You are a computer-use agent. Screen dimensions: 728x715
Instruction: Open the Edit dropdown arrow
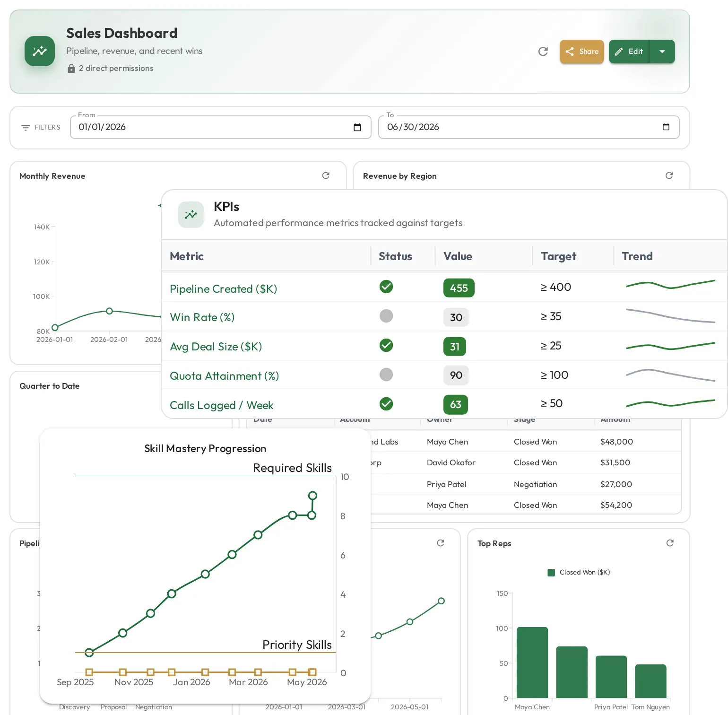[x=662, y=52]
